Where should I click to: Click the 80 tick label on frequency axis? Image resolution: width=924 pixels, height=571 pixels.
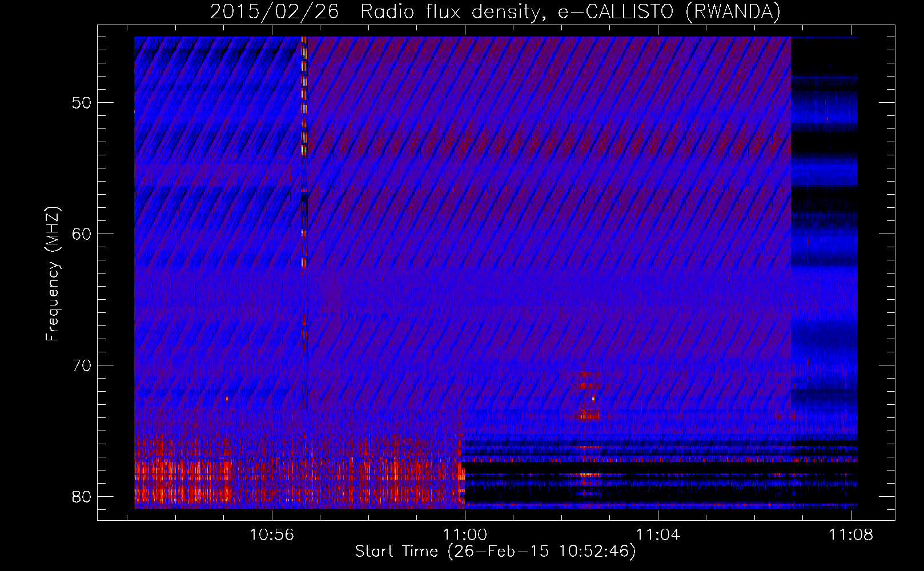click(81, 496)
